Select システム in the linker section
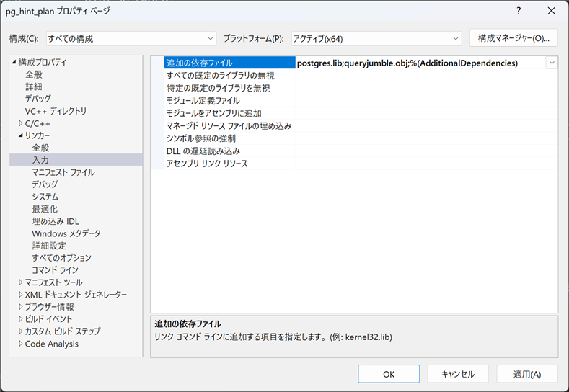 (45, 197)
